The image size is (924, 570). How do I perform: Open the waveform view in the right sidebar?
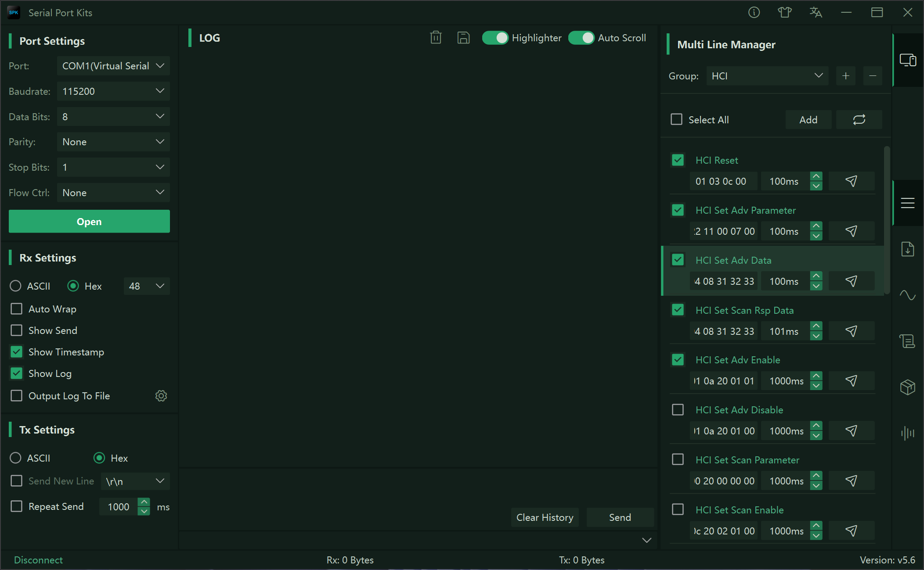(907, 295)
